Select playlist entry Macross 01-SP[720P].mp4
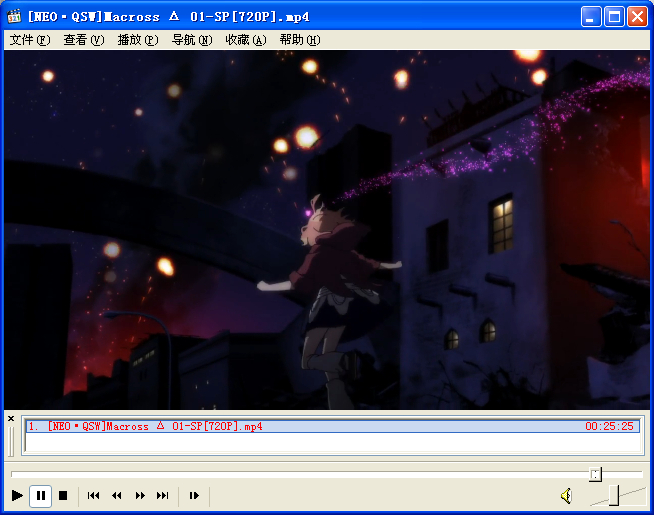 pos(332,426)
